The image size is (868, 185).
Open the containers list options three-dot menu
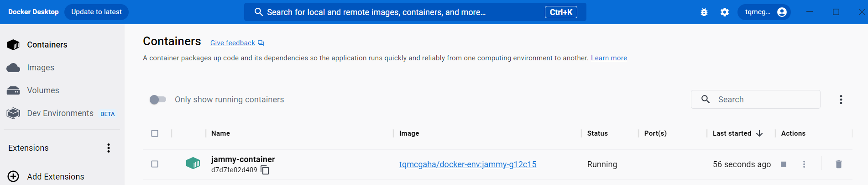coord(841,100)
